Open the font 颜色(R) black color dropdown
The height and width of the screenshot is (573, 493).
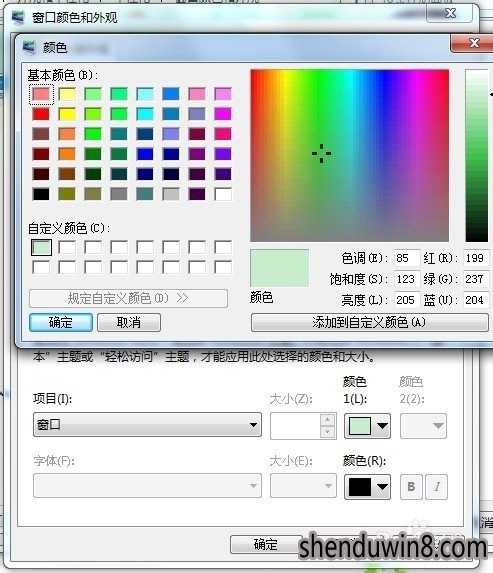coord(367,487)
